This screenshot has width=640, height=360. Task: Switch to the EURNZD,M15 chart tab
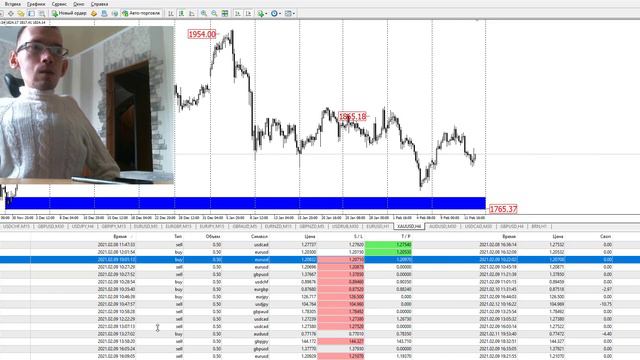[x=278, y=226]
